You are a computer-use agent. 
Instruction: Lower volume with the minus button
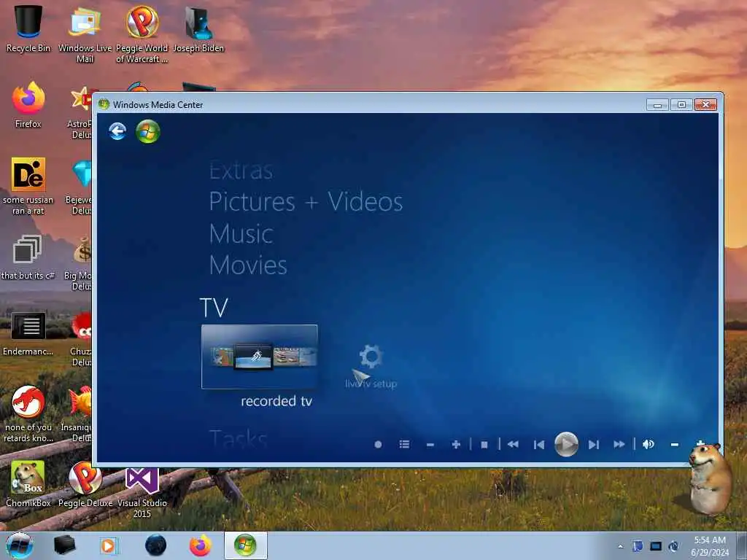coord(675,445)
